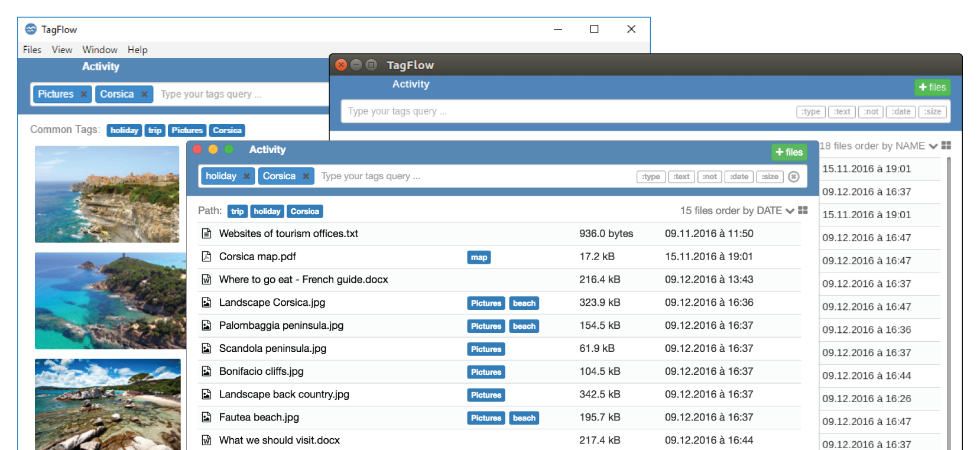Click the text file icon for Websites of tourism offices

point(206,234)
